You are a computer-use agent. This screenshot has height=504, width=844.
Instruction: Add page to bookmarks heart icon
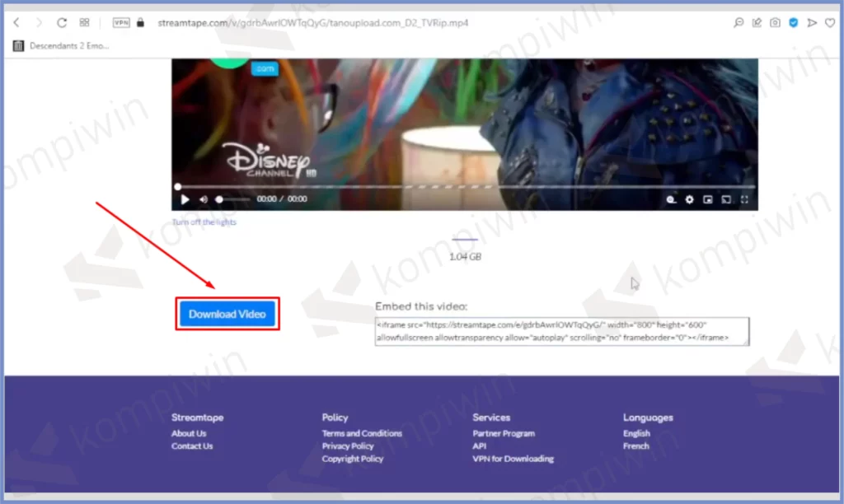click(829, 23)
